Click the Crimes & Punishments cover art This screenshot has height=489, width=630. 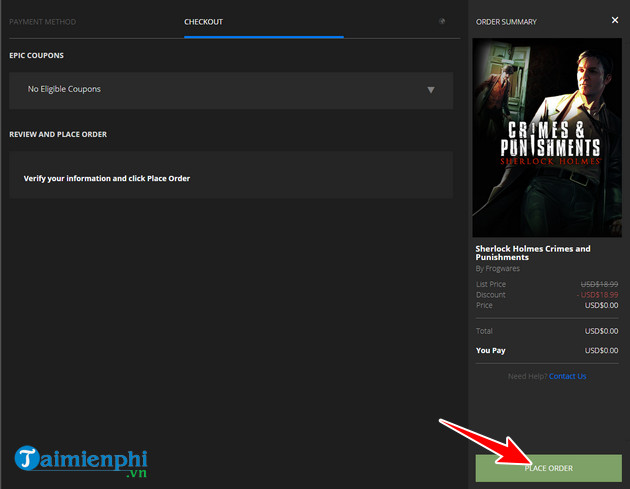pos(547,137)
